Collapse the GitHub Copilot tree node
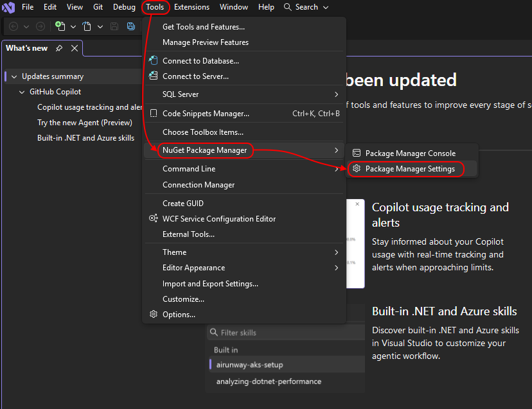Screen dimensions: 532x409 point(22,92)
